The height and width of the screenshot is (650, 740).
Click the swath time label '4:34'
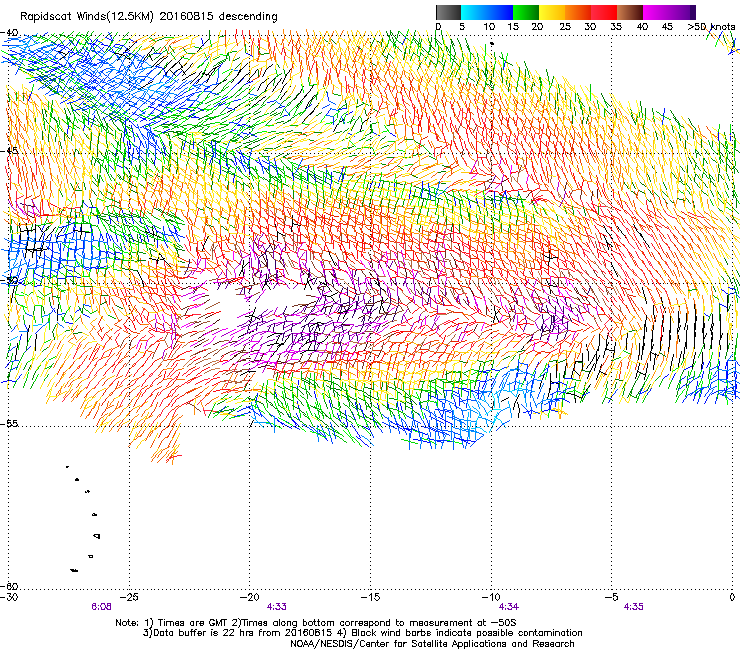click(508, 607)
